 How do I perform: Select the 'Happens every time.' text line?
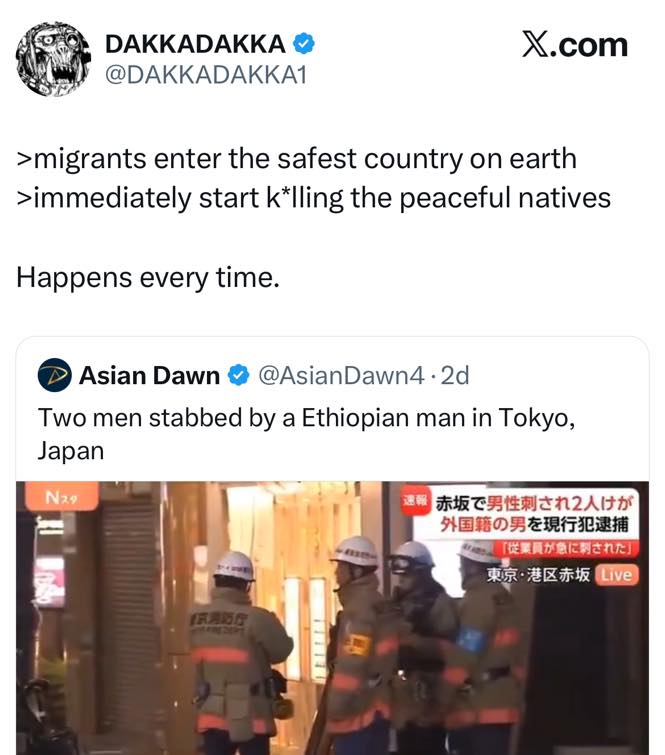click(148, 278)
